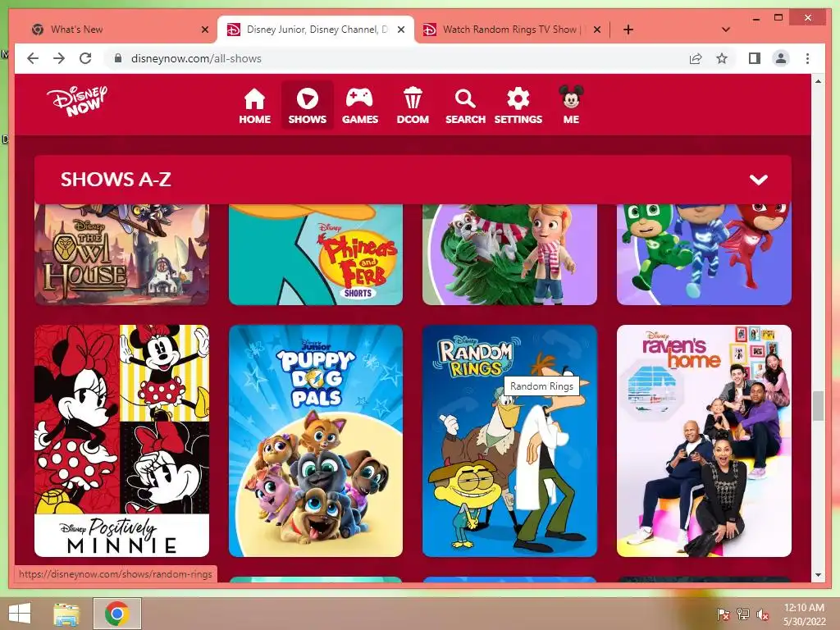The image size is (840, 630).
Task: View site info via padlock icon
Action: [x=118, y=58]
